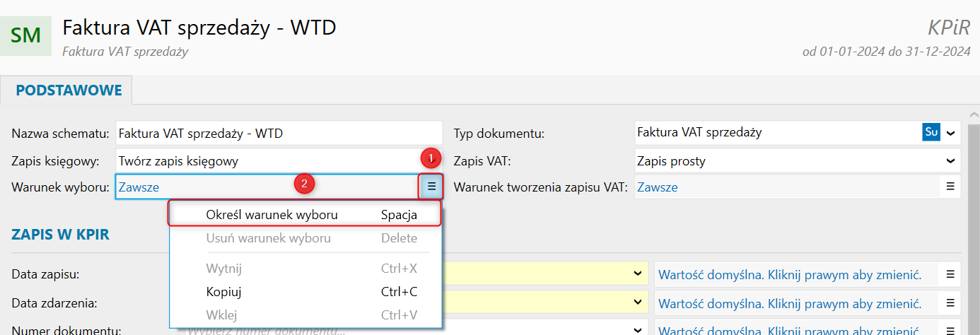980x335 pixels.
Task: Open the Warunek wyboru hamburger menu icon
Action: click(x=431, y=187)
